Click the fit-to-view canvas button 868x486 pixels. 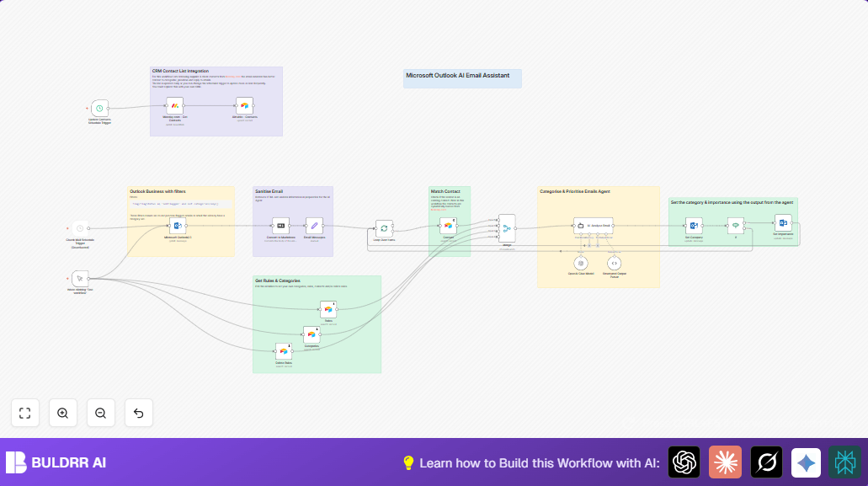(x=25, y=413)
